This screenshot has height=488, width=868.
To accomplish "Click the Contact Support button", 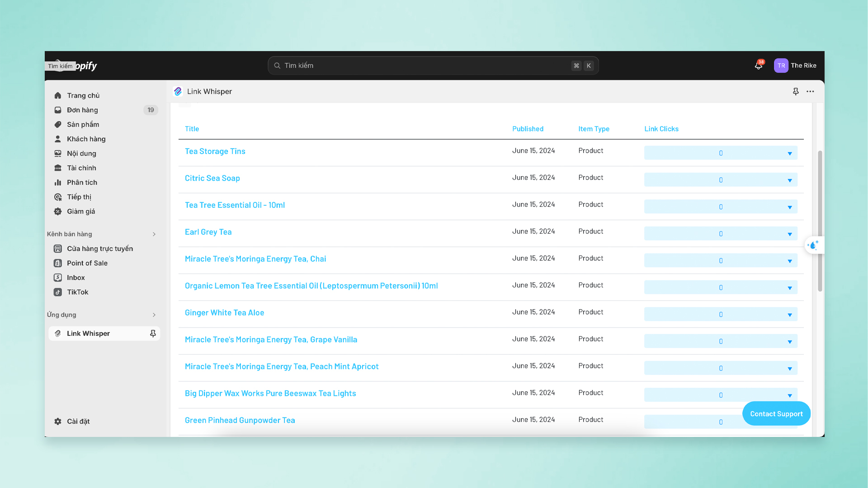I will coord(776,414).
